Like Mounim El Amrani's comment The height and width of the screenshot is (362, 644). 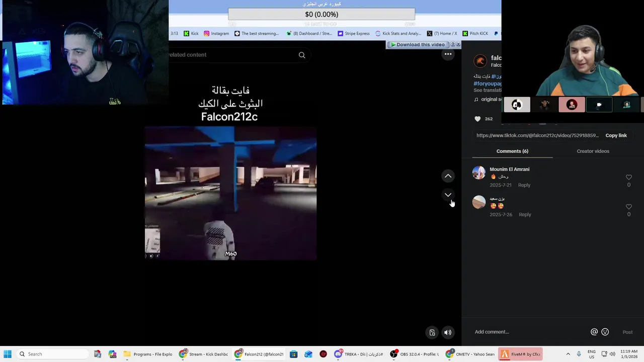[x=628, y=177]
